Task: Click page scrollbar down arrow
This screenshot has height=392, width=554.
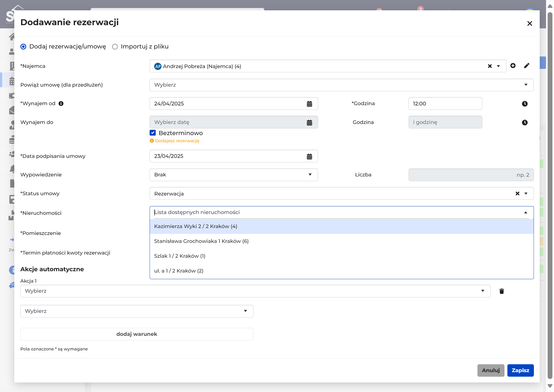Action: [550, 386]
